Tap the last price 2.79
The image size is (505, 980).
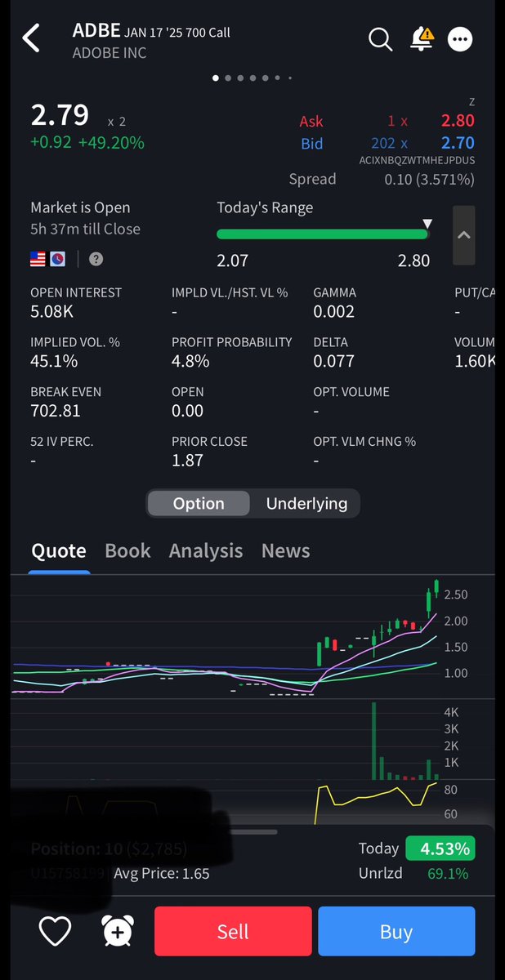click(x=60, y=115)
